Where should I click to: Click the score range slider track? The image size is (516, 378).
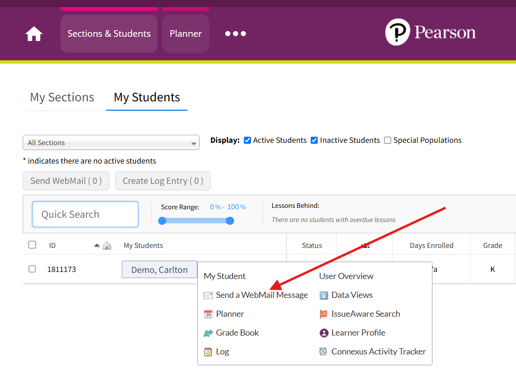click(x=196, y=221)
